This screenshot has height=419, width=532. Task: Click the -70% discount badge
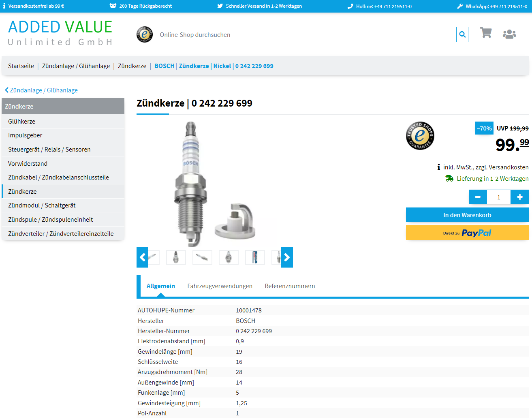point(484,128)
